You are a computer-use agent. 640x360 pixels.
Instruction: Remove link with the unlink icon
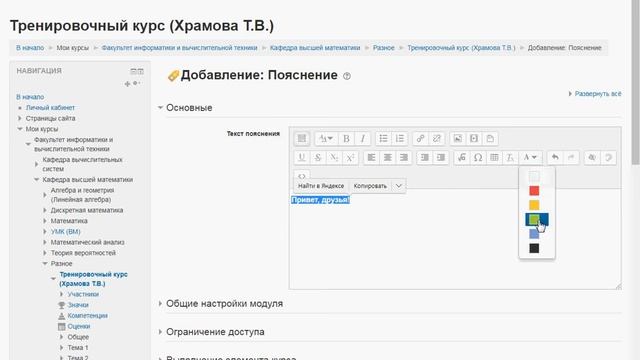[x=437, y=139]
